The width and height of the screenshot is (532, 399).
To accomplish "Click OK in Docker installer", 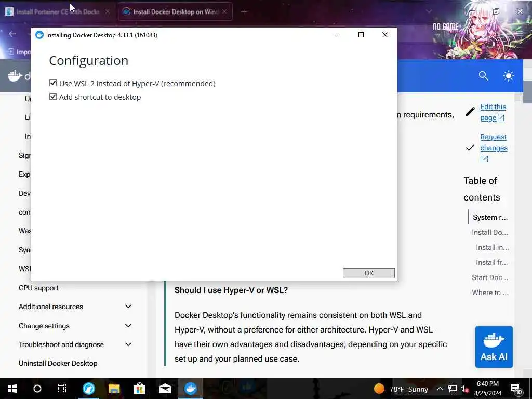I will (x=368, y=273).
